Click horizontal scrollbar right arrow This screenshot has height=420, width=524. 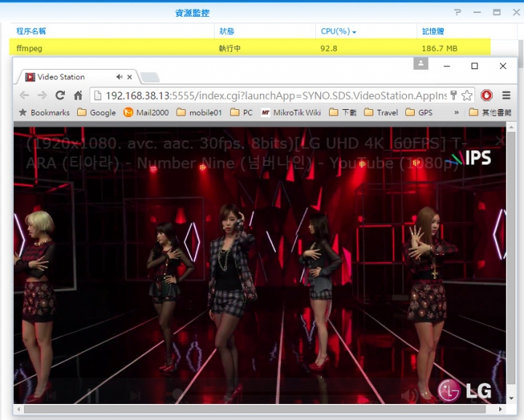point(500,409)
